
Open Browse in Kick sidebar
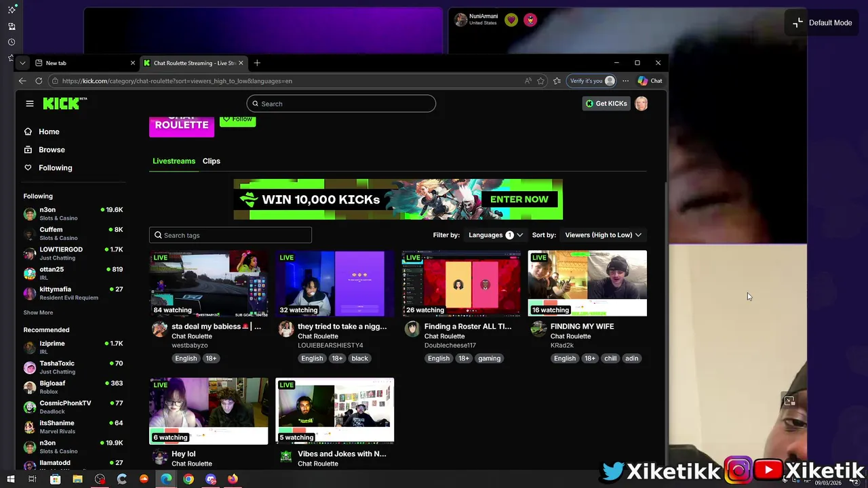44,150
